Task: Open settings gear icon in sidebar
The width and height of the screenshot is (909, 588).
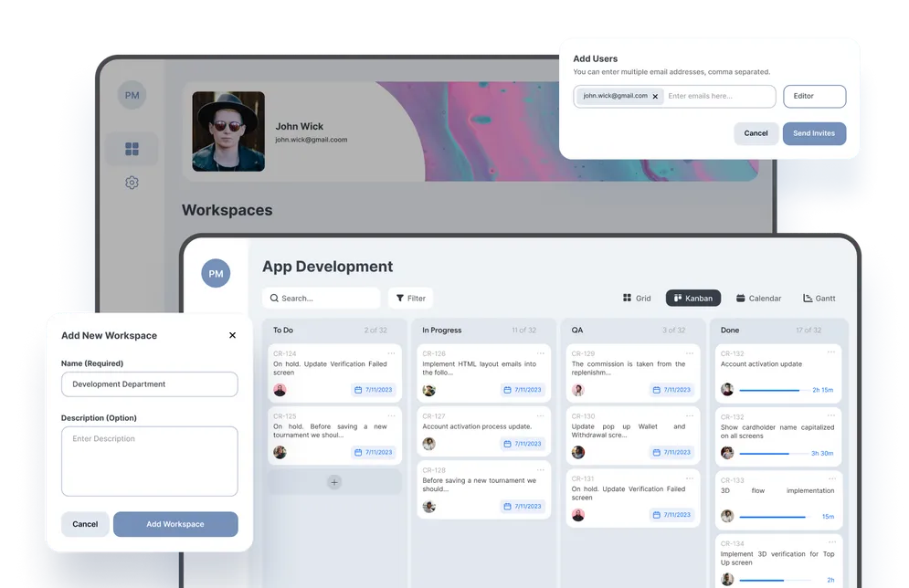Action: (132, 183)
